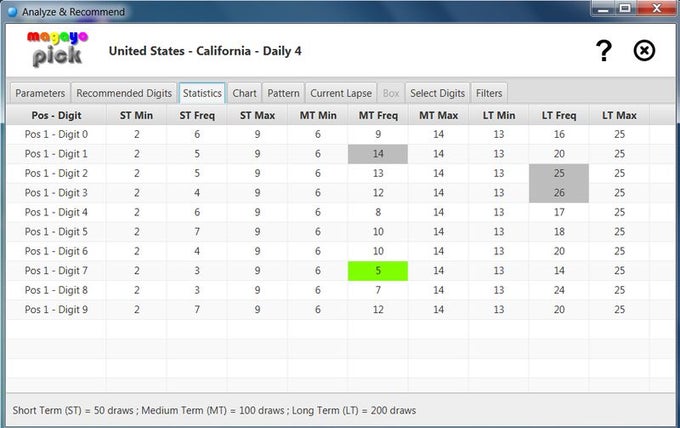
Task: Select row 'Pos 1 - Digit 1'
Action: (340, 154)
